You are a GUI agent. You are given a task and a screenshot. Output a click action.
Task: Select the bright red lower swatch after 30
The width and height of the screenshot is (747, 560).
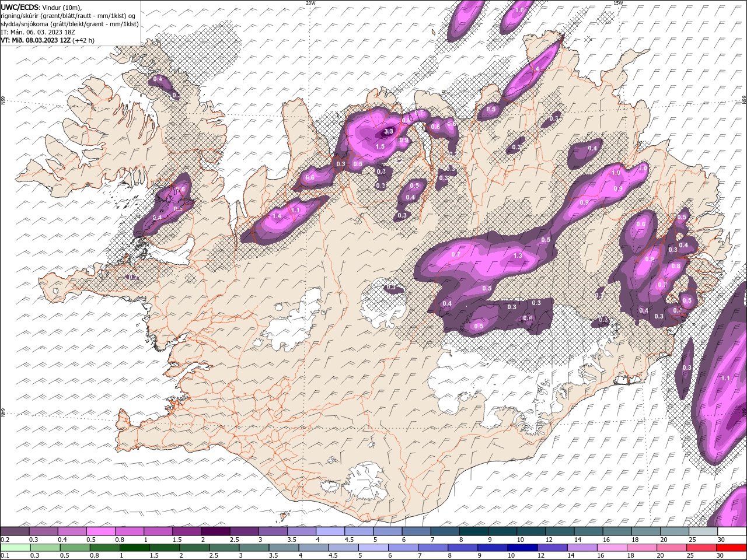point(731,548)
